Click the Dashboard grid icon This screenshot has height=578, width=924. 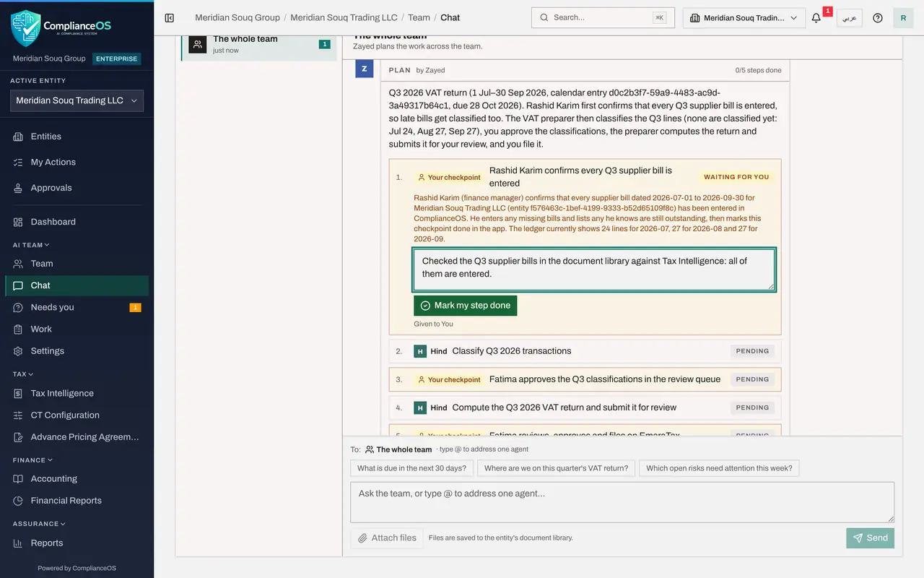18,222
